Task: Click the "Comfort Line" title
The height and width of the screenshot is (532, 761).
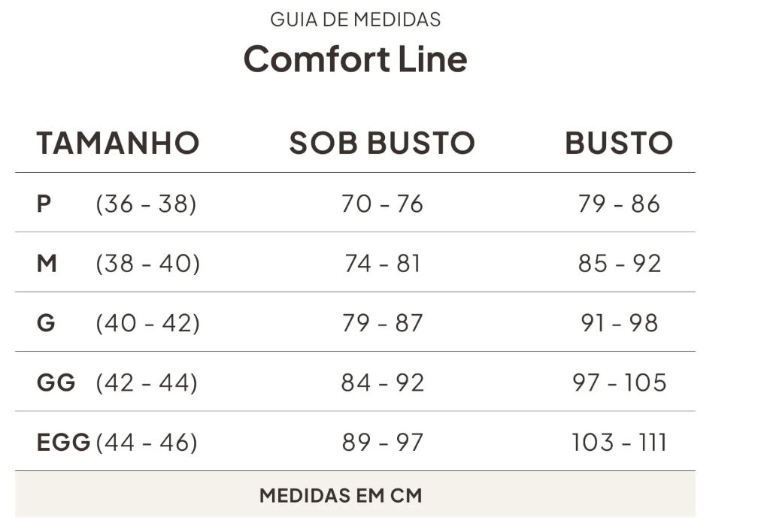Action: tap(355, 59)
